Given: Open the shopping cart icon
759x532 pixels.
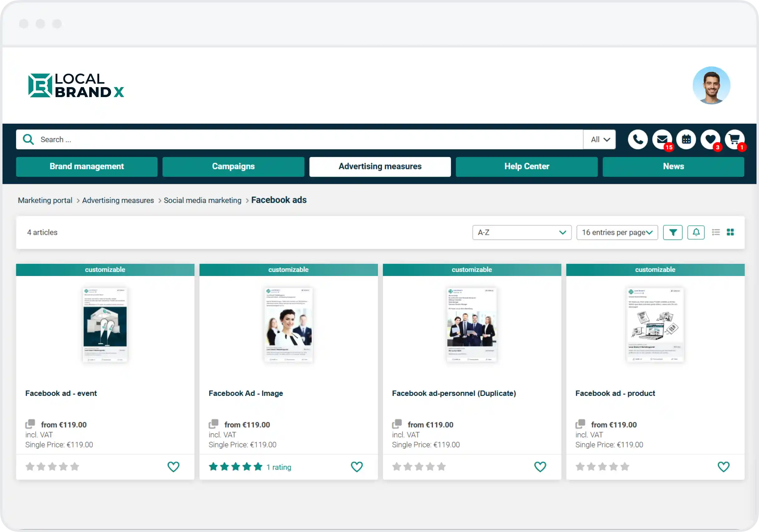Looking at the screenshot, I should [734, 140].
